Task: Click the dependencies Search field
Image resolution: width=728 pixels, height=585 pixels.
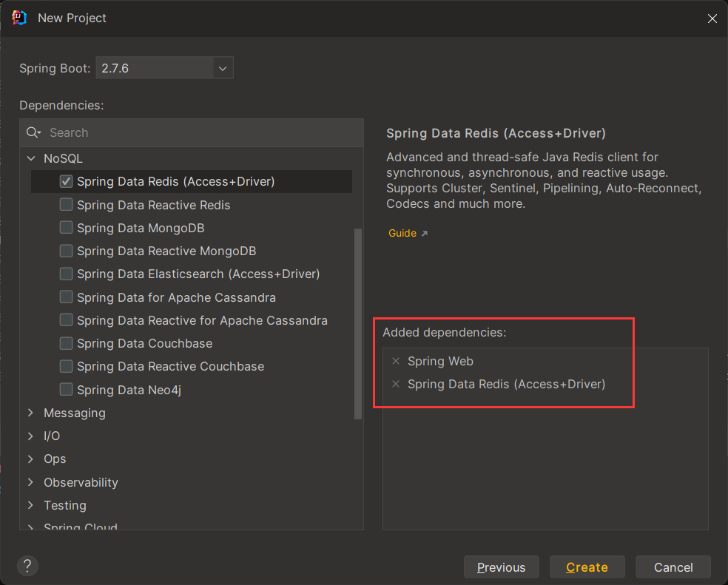Action: click(192, 133)
